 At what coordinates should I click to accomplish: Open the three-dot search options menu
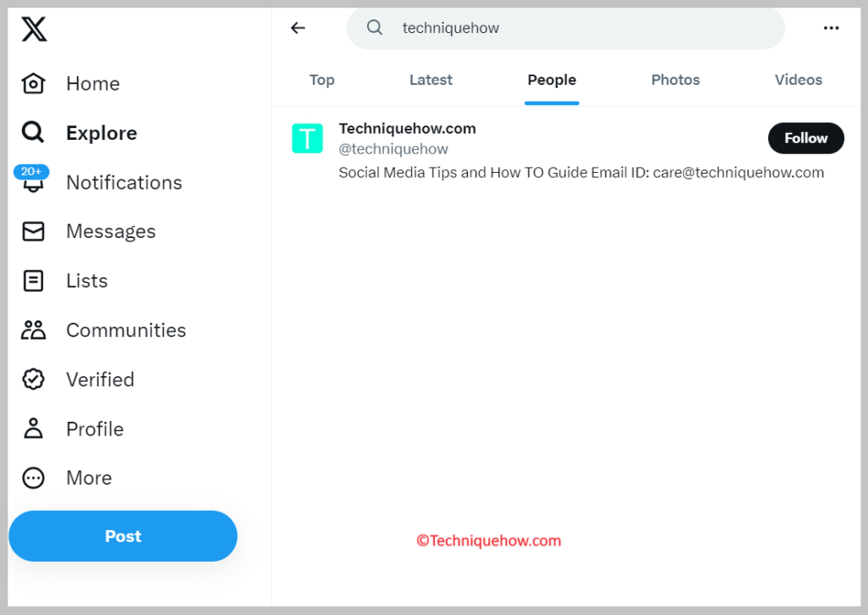click(831, 28)
